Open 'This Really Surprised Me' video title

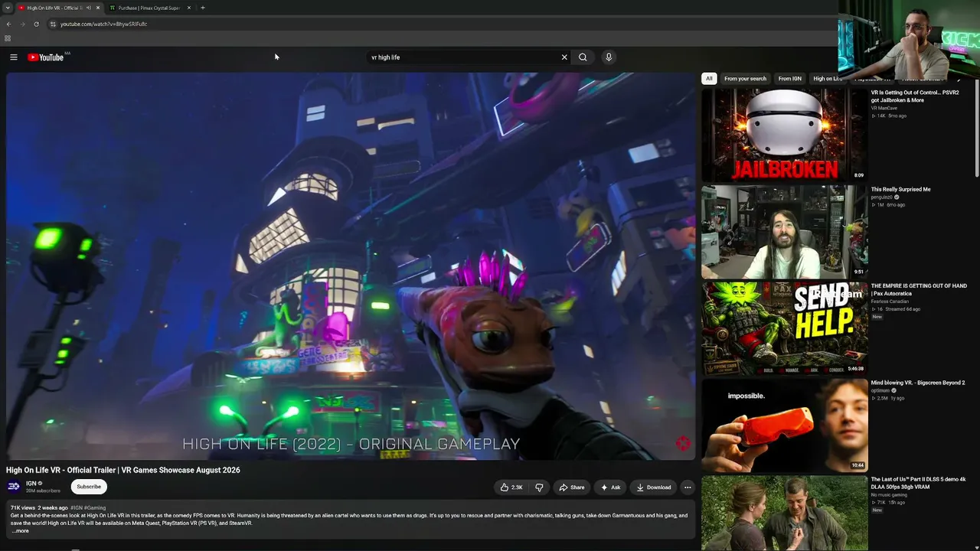pos(901,190)
